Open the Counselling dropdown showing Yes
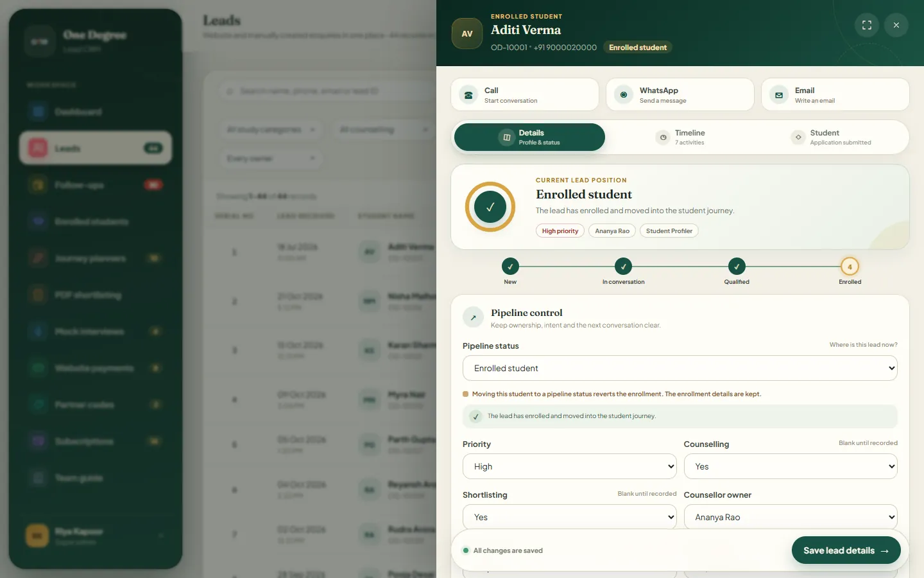 791,466
